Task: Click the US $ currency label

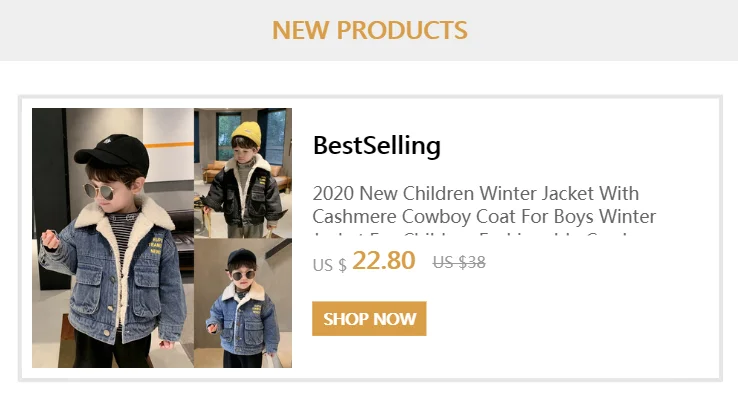Action: point(329,265)
